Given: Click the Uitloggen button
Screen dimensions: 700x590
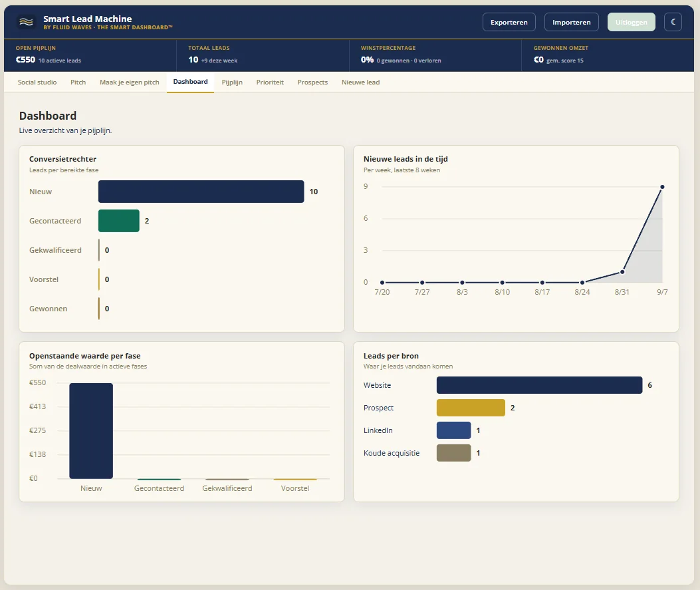Looking at the screenshot, I should pos(632,22).
